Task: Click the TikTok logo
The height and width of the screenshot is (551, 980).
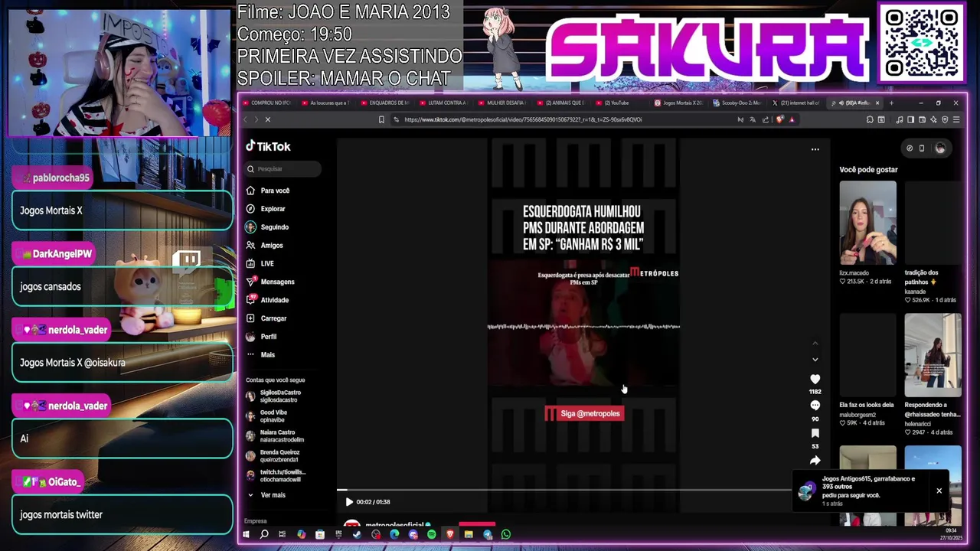Action: pyautogui.click(x=268, y=147)
